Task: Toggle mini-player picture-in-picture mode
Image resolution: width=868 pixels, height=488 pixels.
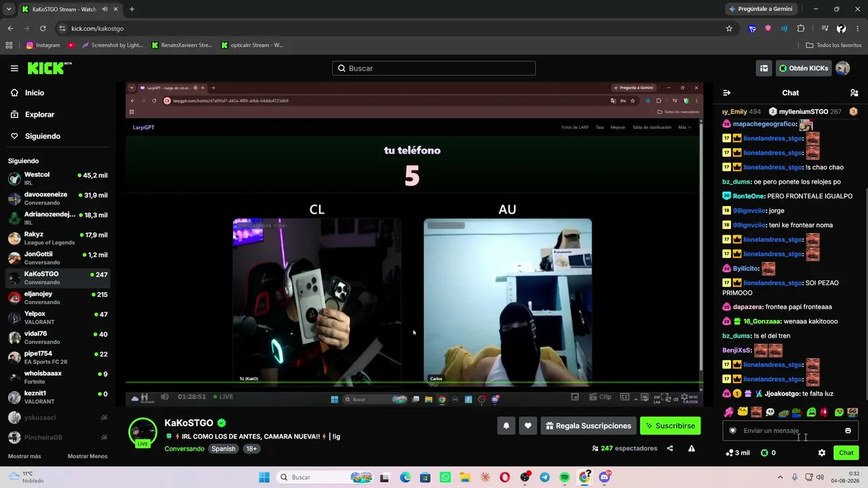Action: (575, 397)
